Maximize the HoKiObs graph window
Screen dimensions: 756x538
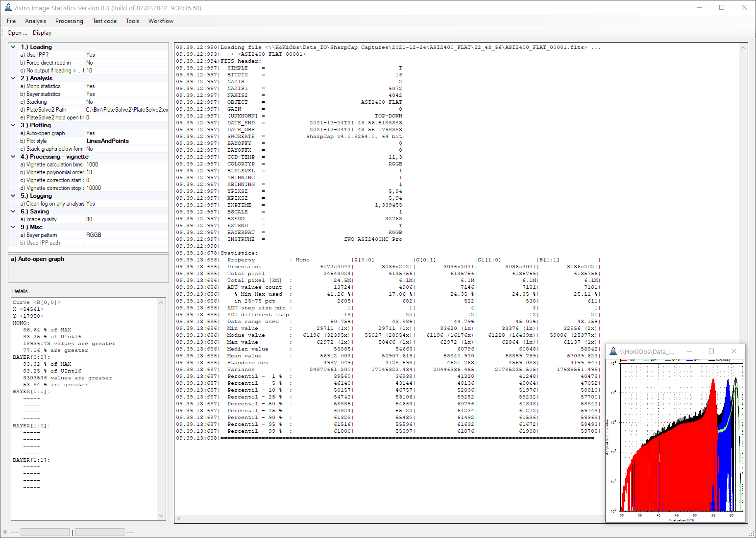pos(711,351)
